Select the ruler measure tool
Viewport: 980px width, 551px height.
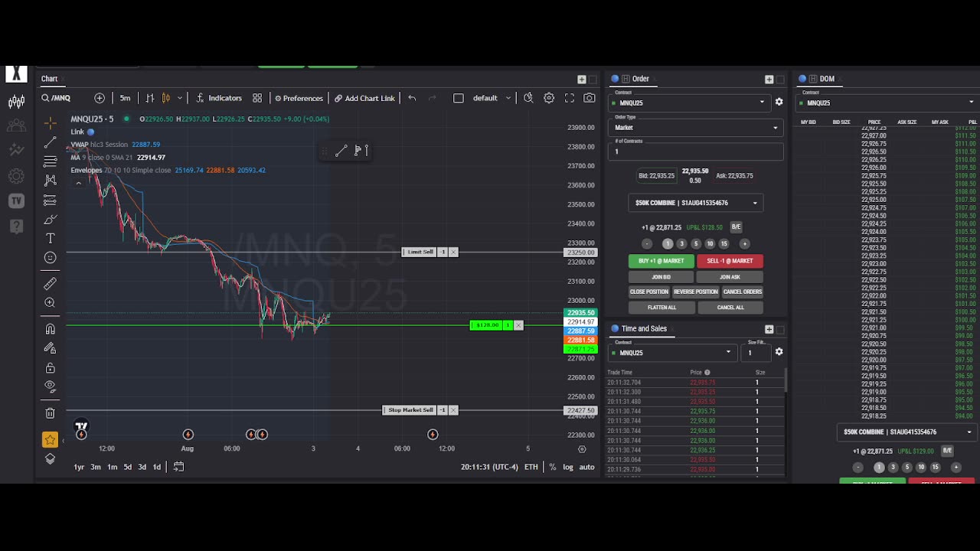(x=51, y=284)
